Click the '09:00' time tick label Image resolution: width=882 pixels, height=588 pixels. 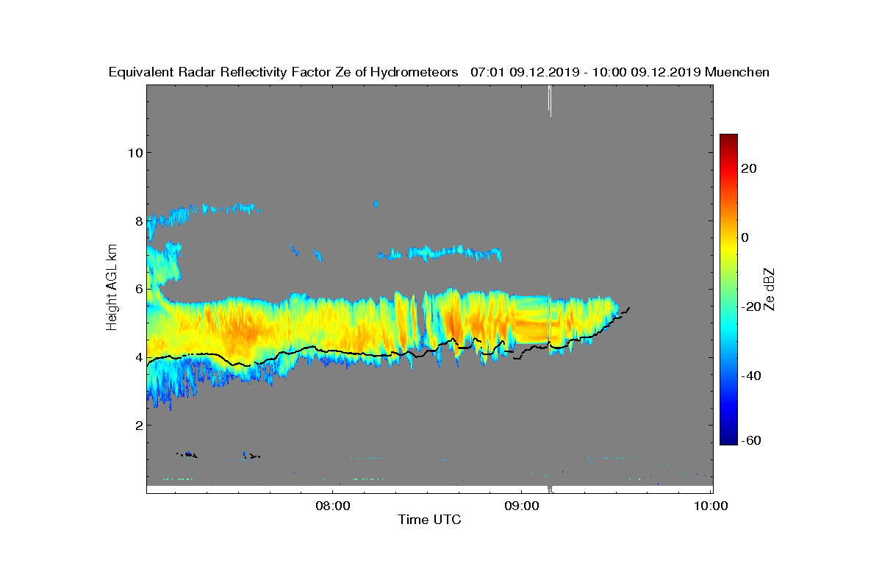[521, 506]
